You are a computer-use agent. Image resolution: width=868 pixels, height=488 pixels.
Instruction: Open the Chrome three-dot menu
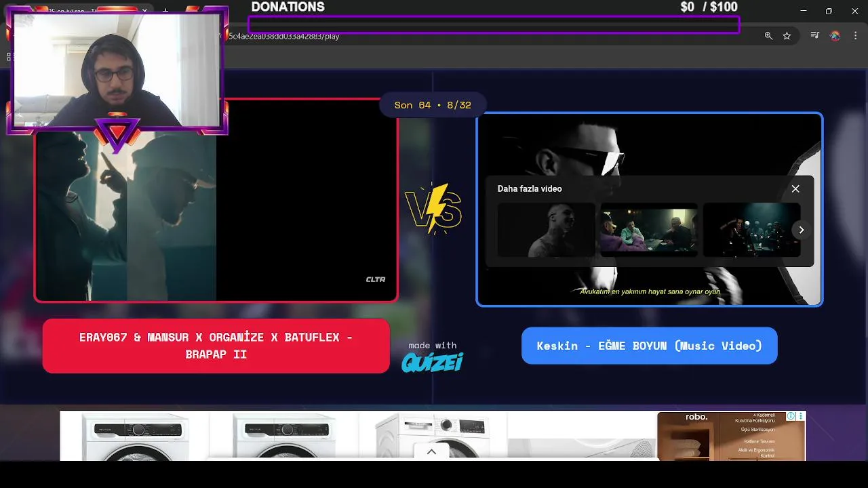pyautogui.click(x=856, y=36)
